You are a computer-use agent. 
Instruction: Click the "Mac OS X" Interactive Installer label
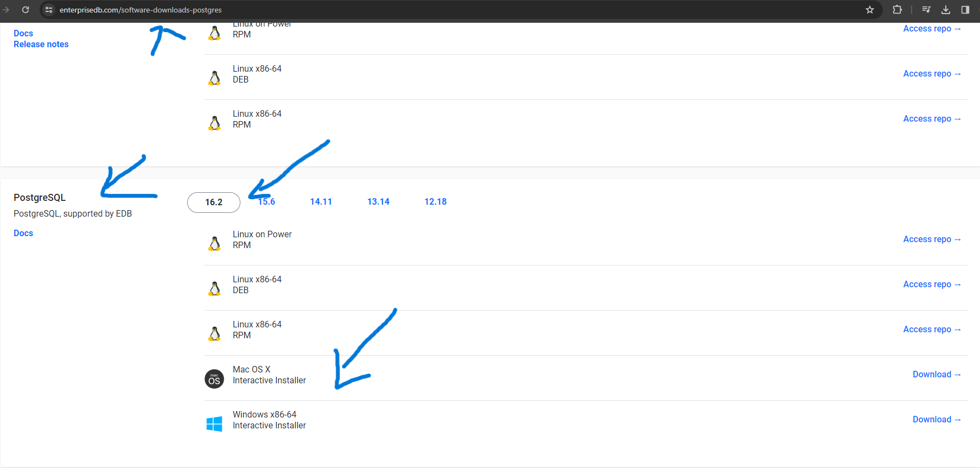coord(251,370)
